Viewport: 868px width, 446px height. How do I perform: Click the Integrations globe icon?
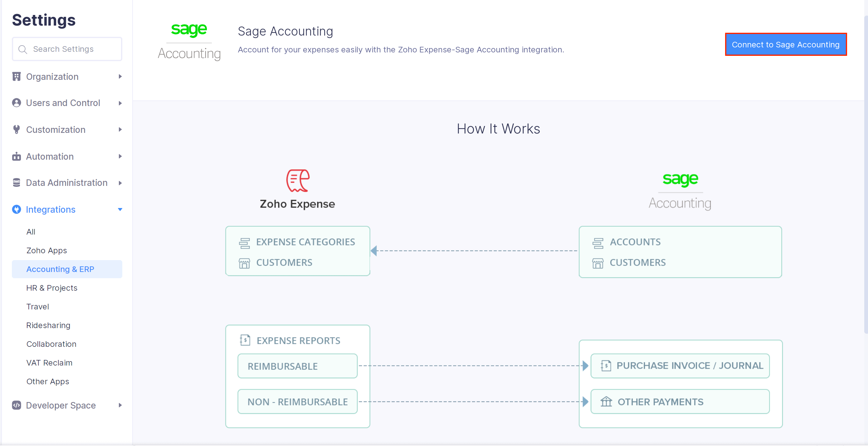coord(17,209)
